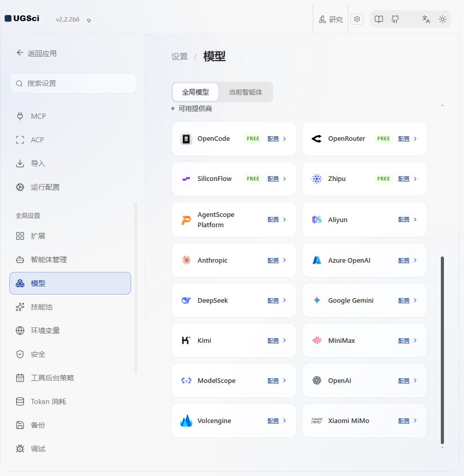Viewport: 464px width, 476px height.
Task: Open the 研究 mode button
Action: [x=331, y=20]
